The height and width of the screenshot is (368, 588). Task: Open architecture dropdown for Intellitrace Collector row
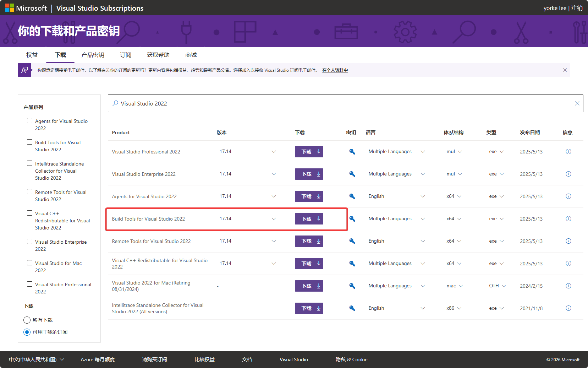459,308
